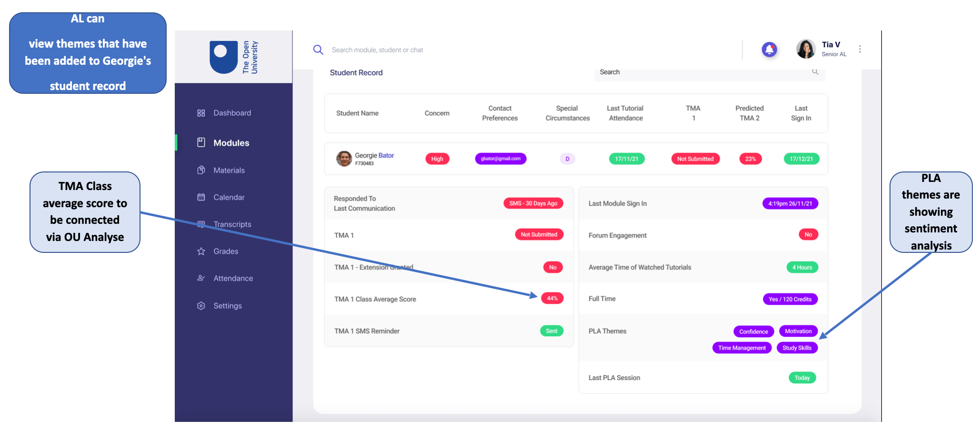The image size is (980, 440).
Task: Open the Attendance page
Action: click(x=233, y=279)
